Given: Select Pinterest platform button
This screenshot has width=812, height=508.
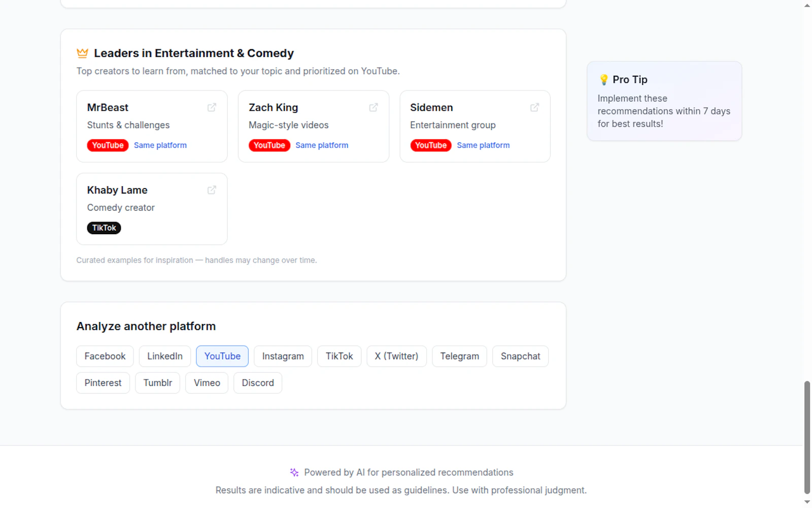Looking at the screenshot, I should click(x=103, y=383).
